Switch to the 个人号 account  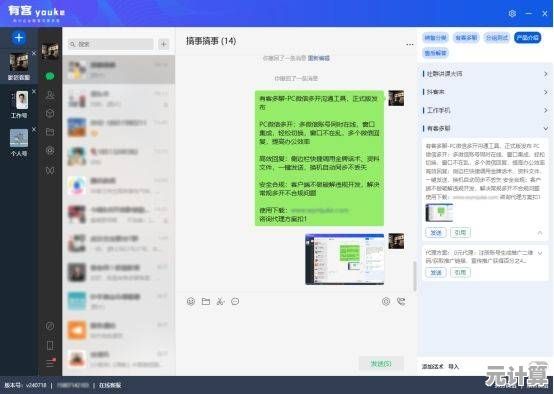click(x=19, y=142)
